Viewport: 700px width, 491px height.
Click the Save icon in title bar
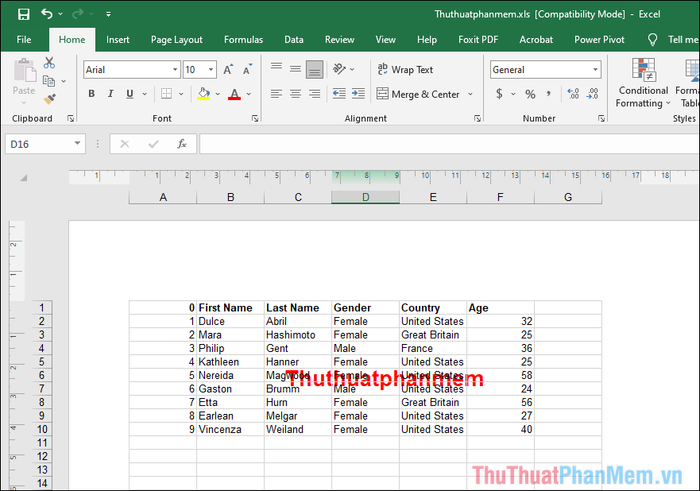coord(23,15)
